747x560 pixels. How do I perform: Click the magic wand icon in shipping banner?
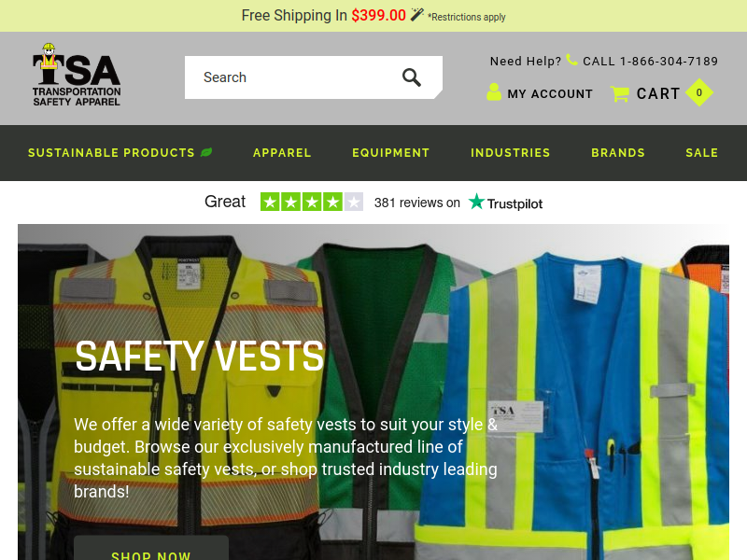416,15
